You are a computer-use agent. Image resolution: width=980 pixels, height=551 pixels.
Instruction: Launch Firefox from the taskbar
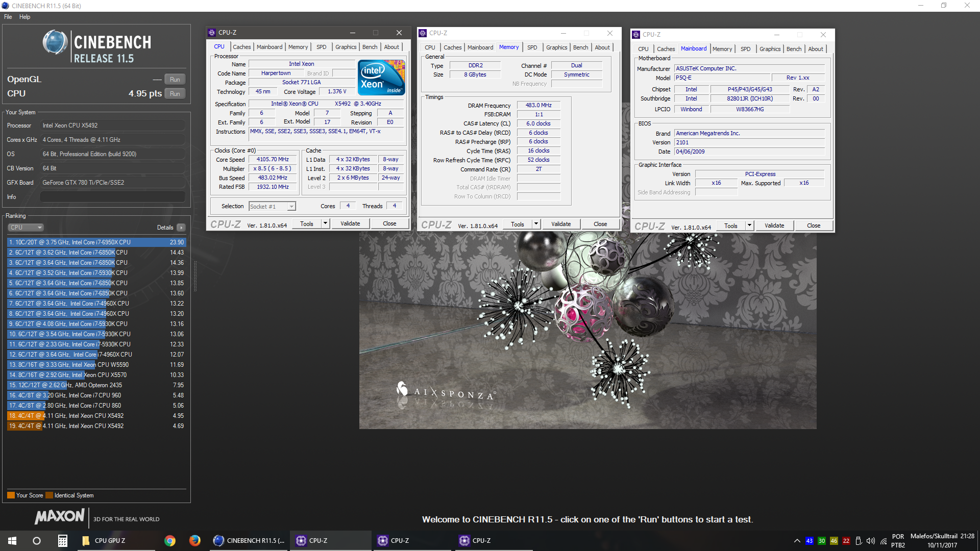click(194, 541)
